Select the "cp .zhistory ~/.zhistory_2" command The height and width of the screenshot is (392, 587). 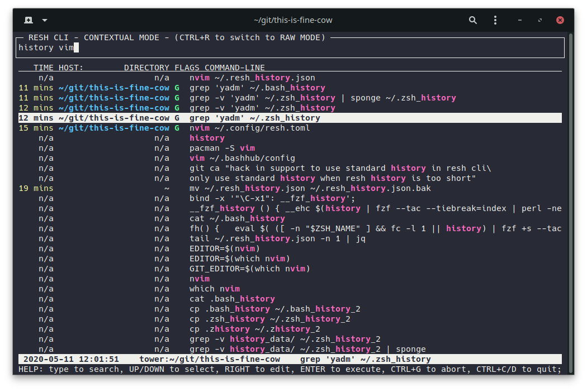pyautogui.click(x=254, y=329)
